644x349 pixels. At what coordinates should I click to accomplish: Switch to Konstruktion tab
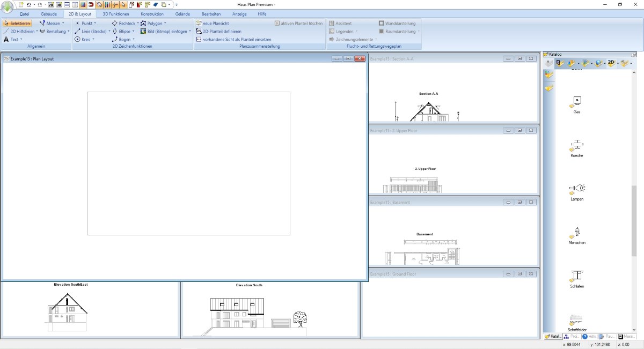pos(152,14)
